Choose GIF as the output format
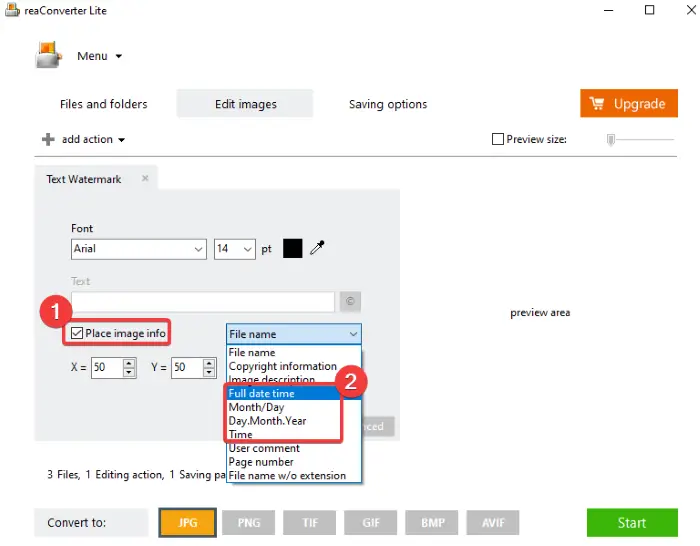Viewport: 700px width, 546px height. 371,522
